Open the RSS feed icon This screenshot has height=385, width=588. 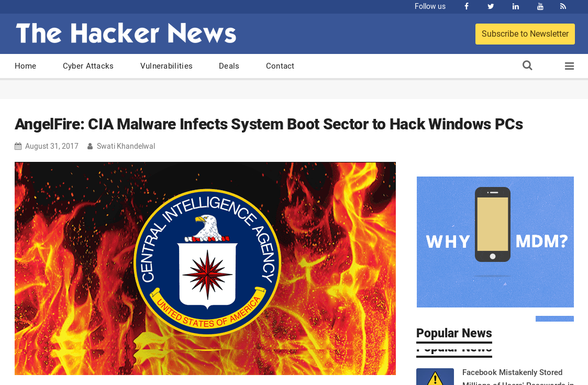pyautogui.click(x=563, y=6)
